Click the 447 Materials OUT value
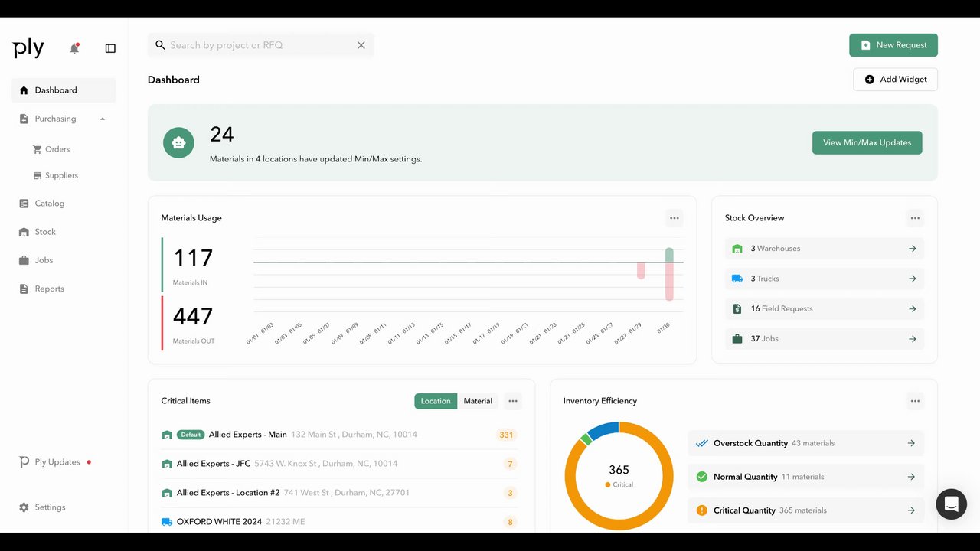The height and width of the screenshot is (551, 980). click(x=193, y=316)
